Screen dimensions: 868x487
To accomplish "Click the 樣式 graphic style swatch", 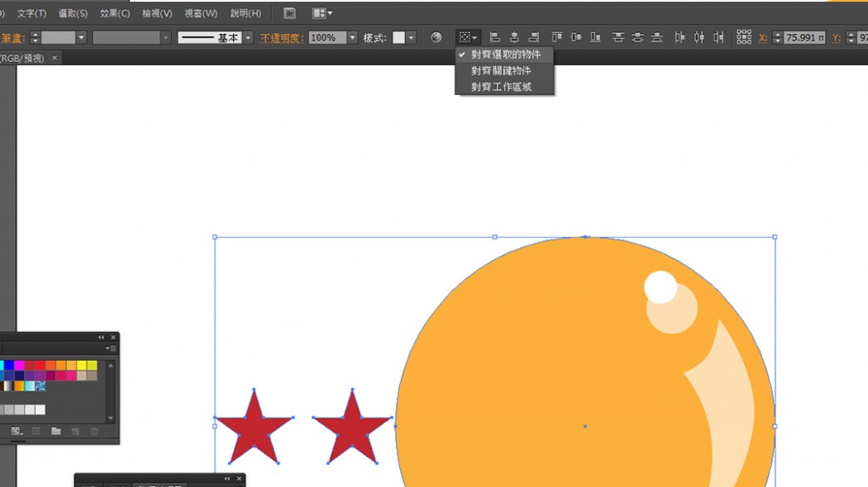I will point(398,37).
